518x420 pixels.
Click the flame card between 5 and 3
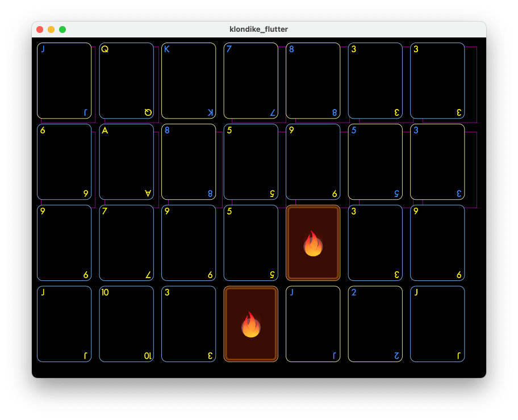click(313, 243)
